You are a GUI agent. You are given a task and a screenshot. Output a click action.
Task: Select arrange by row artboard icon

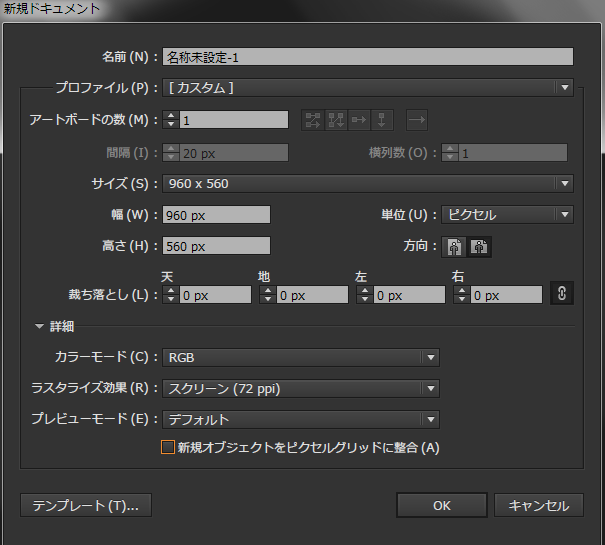tap(359, 120)
